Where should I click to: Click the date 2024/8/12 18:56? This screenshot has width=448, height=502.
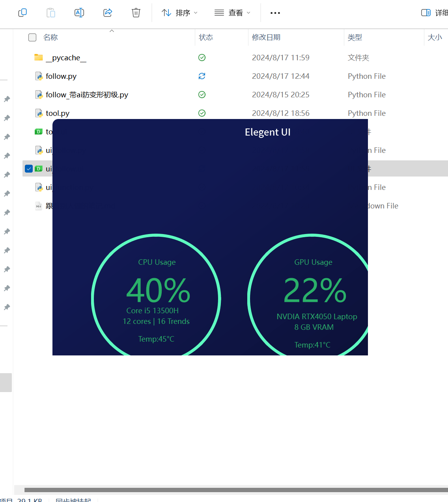pos(281,113)
